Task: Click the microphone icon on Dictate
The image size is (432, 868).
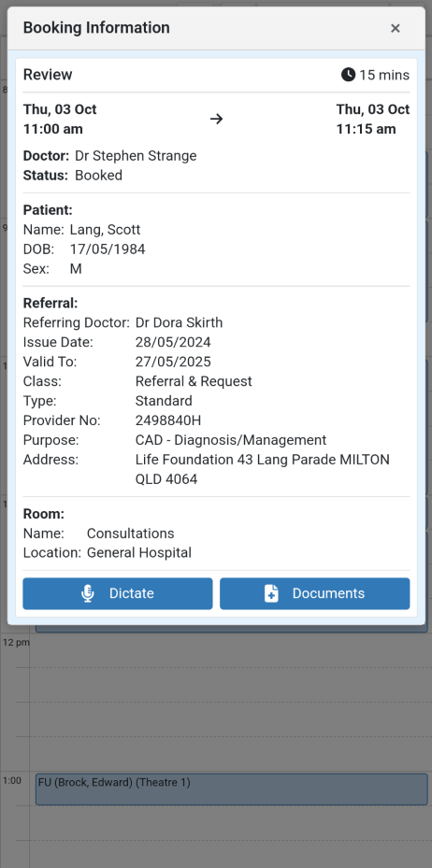Action: [x=88, y=593]
